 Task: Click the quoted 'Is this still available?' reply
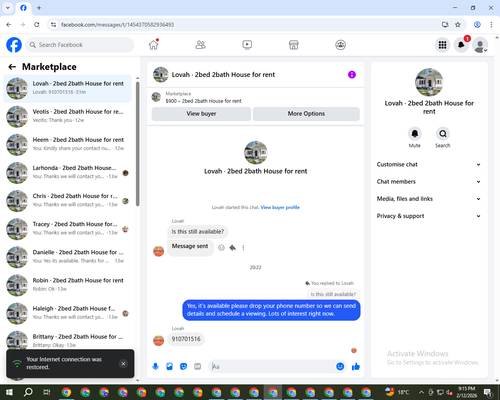[333, 294]
